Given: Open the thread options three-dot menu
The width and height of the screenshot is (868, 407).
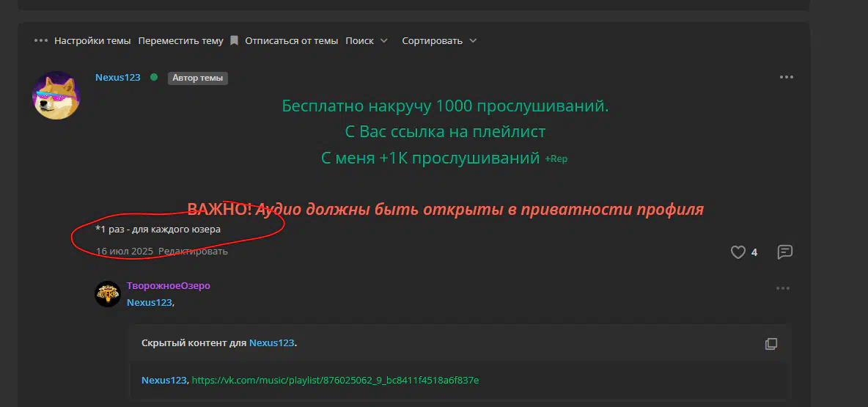Looking at the screenshot, I should [41, 40].
